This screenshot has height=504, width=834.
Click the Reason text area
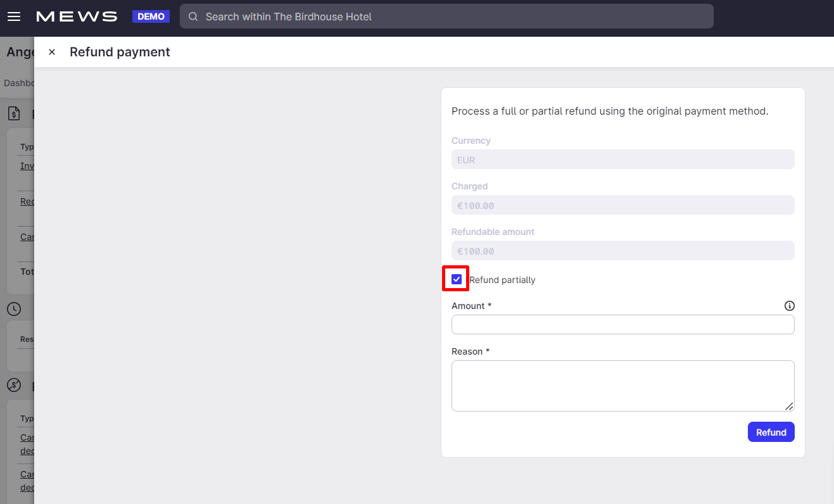(622, 386)
